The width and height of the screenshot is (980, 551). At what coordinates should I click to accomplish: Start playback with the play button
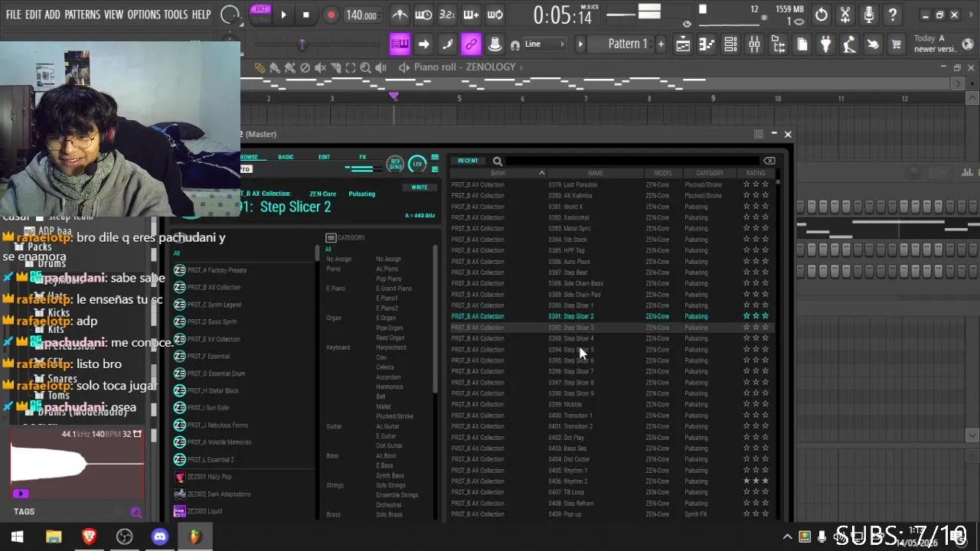point(283,15)
